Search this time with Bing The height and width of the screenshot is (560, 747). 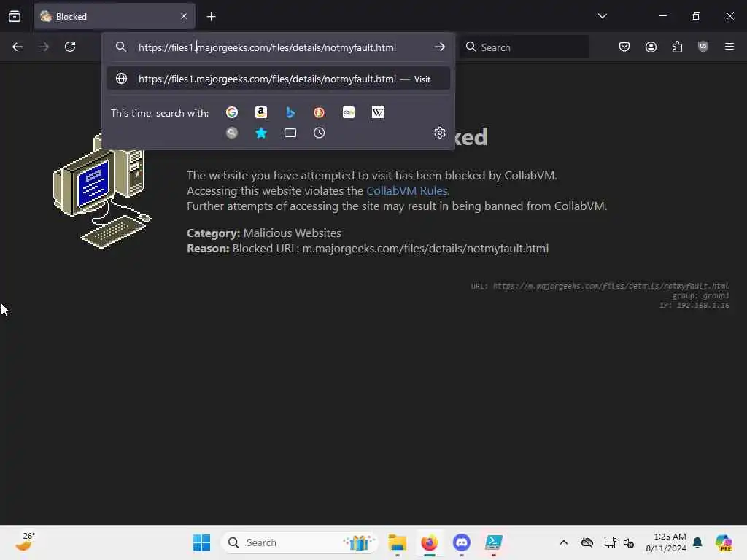pyautogui.click(x=290, y=112)
